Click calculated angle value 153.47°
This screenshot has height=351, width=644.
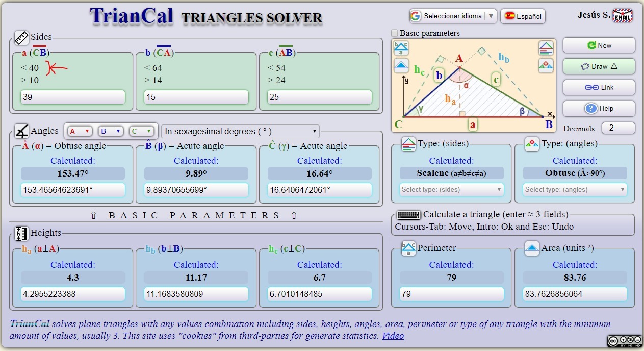coord(73,173)
